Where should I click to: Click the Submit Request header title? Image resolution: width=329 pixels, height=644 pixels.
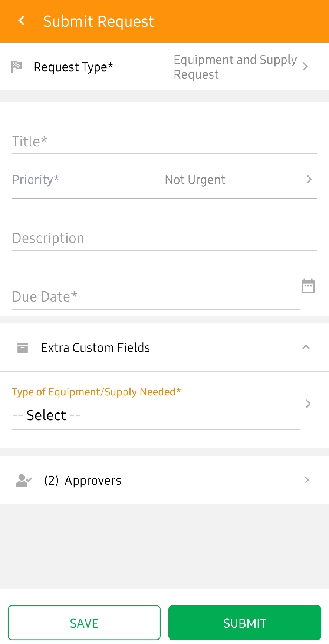[x=99, y=21]
